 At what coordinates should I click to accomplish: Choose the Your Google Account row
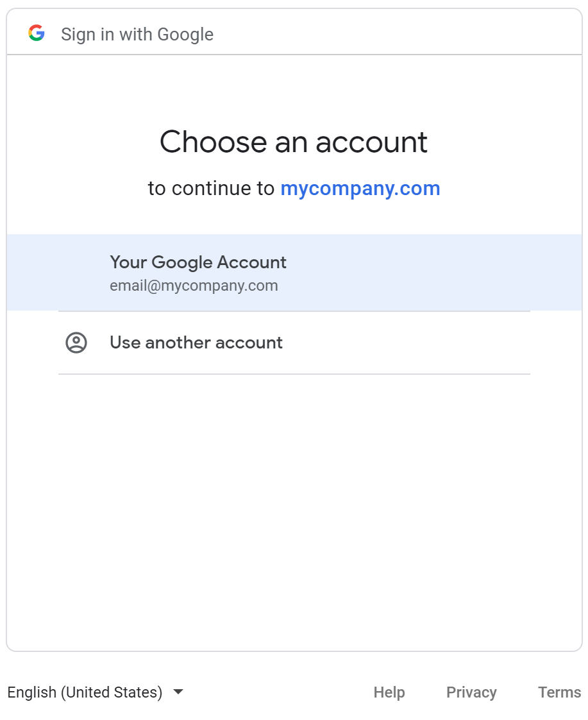click(x=294, y=272)
